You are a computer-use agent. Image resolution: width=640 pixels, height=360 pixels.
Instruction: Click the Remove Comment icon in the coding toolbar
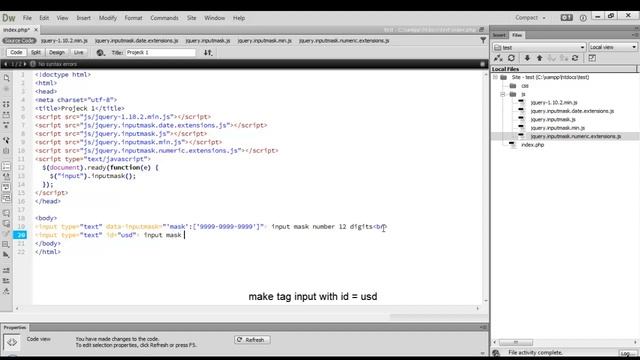[6, 223]
